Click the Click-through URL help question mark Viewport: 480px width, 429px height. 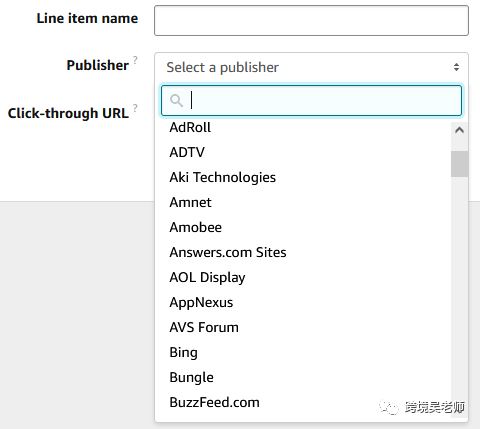click(135, 108)
